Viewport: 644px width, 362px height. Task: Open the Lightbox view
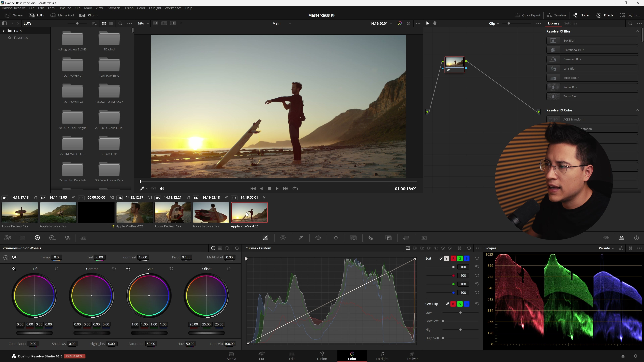click(630, 15)
